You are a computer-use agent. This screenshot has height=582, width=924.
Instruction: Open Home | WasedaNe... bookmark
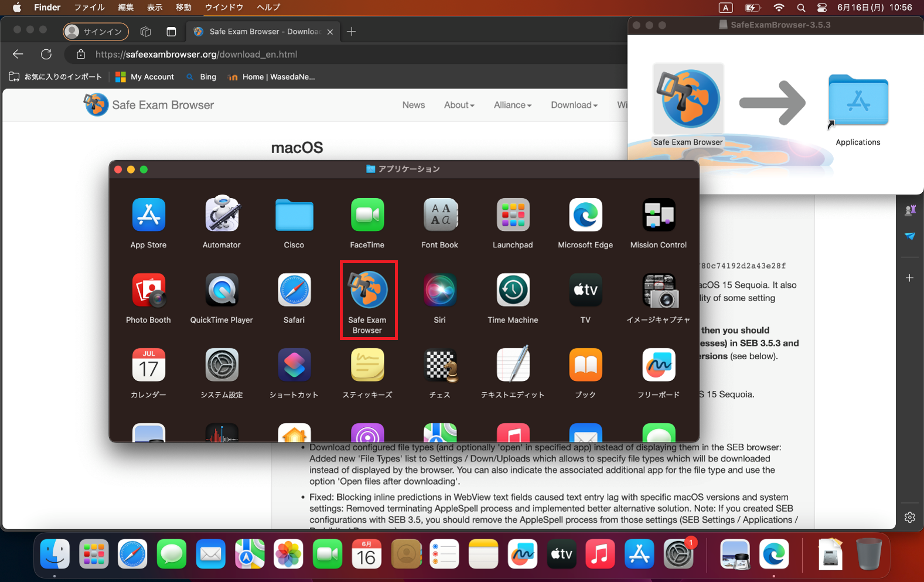(271, 77)
